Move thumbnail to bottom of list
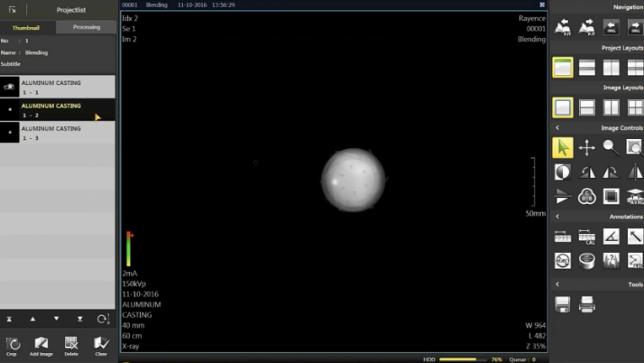Screen dimensions: 644x363 (80, 319)
